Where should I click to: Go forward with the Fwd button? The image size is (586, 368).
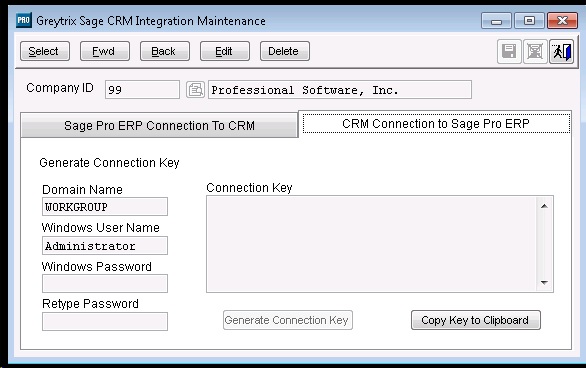[105, 51]
